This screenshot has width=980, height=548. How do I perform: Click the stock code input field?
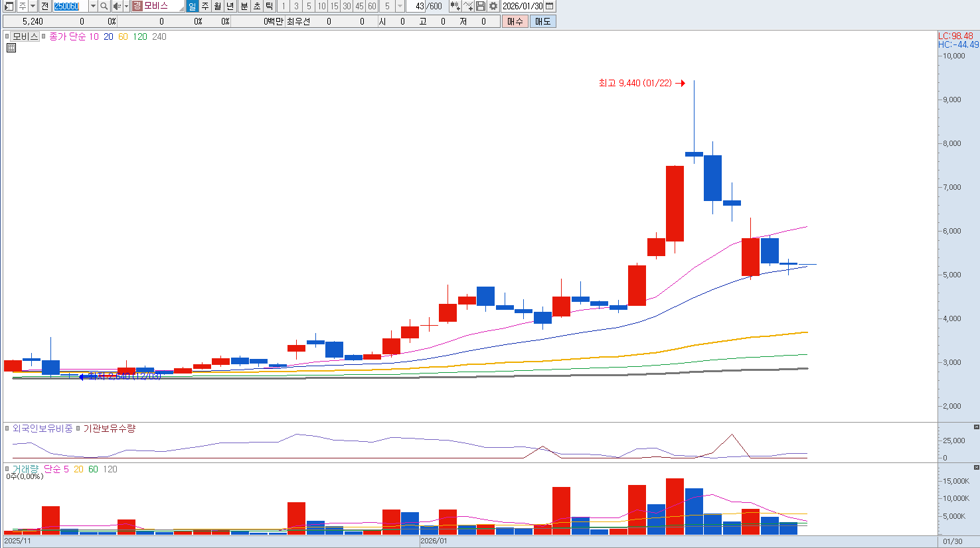pos(70,6)
